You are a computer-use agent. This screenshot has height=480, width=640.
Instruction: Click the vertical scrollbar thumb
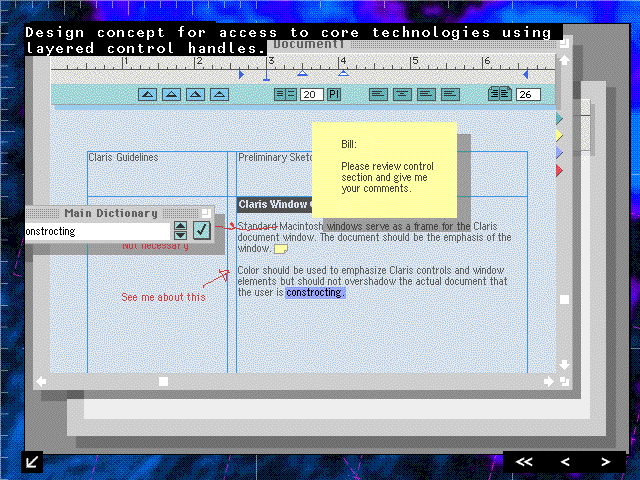tap(564, 300)
